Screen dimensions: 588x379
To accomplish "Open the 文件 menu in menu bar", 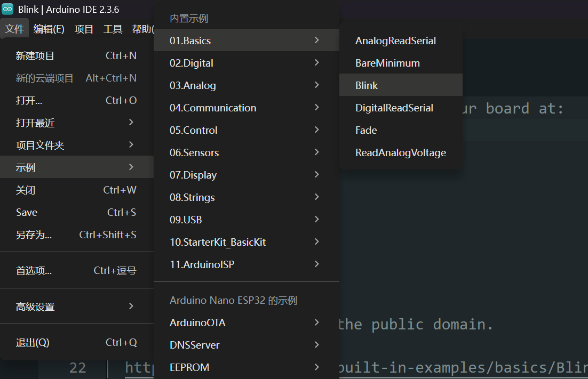I will [x=14, y=29].
